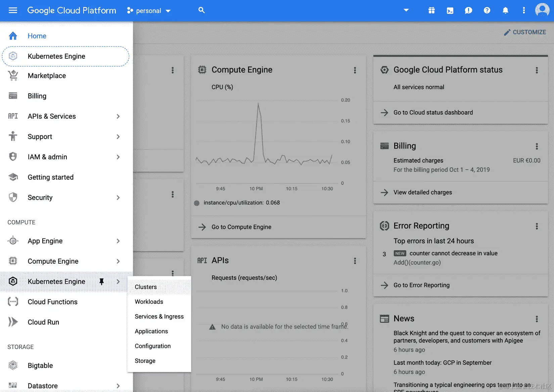
Task: Follow the Go to Compute Engine link
Action: tap(241, 227)
